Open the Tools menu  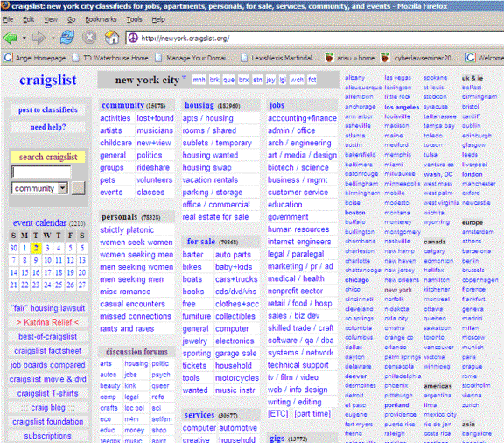(134, 19)
